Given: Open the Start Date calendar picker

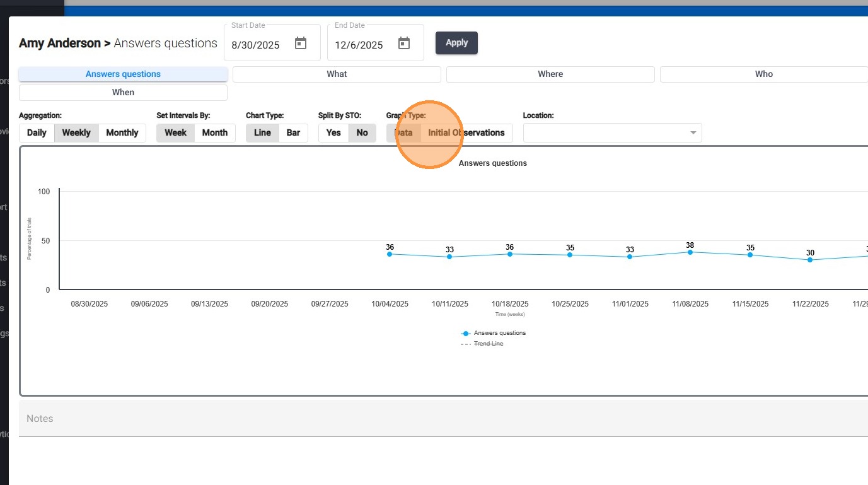Looking at the screenshot, I should pos(301,44).
